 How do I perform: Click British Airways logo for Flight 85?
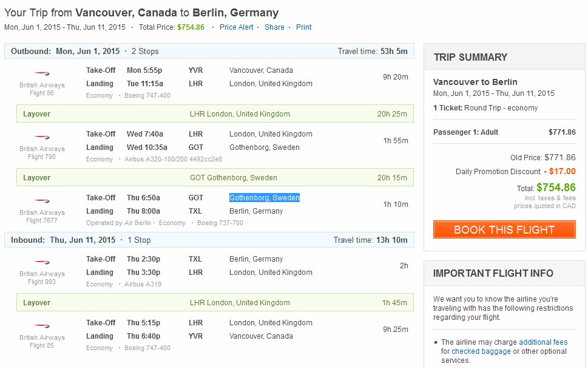(x=42, y=326)
